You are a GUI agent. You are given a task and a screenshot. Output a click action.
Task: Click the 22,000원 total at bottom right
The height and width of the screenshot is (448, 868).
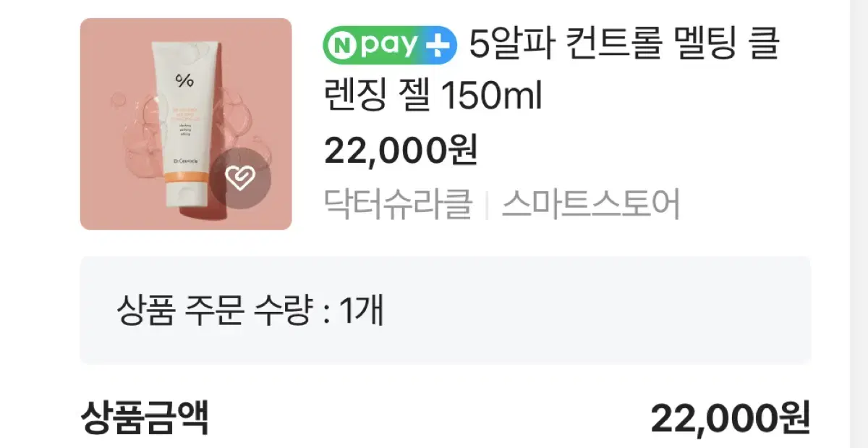tap(731, 418)
